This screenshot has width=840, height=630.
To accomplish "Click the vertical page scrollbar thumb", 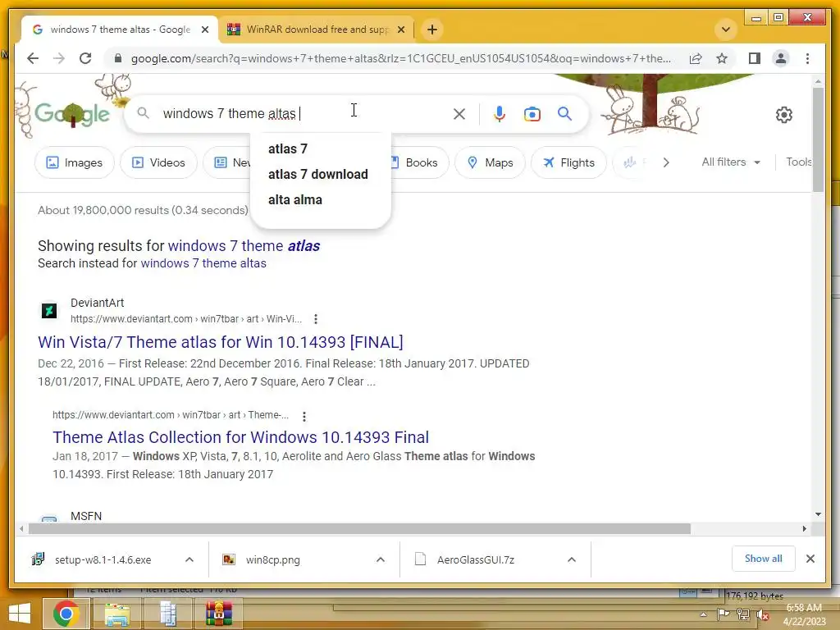I will [818, 139].
